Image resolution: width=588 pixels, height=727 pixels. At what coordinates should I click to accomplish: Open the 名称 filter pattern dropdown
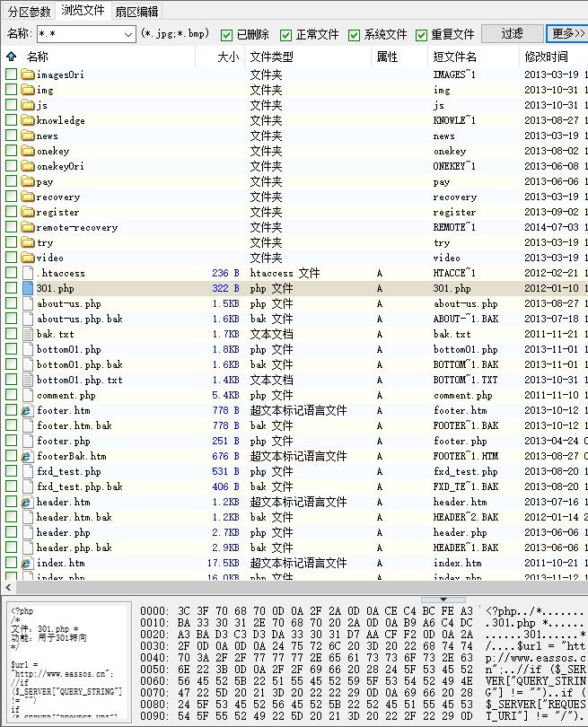[128, 34]
